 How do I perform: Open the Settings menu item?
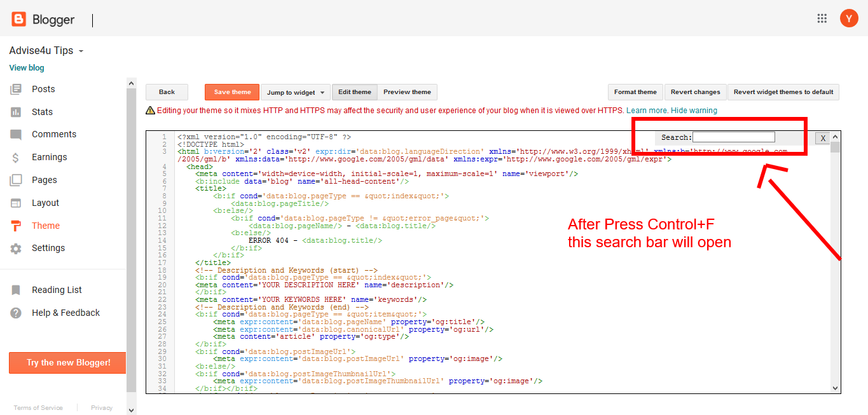(48, 248)
